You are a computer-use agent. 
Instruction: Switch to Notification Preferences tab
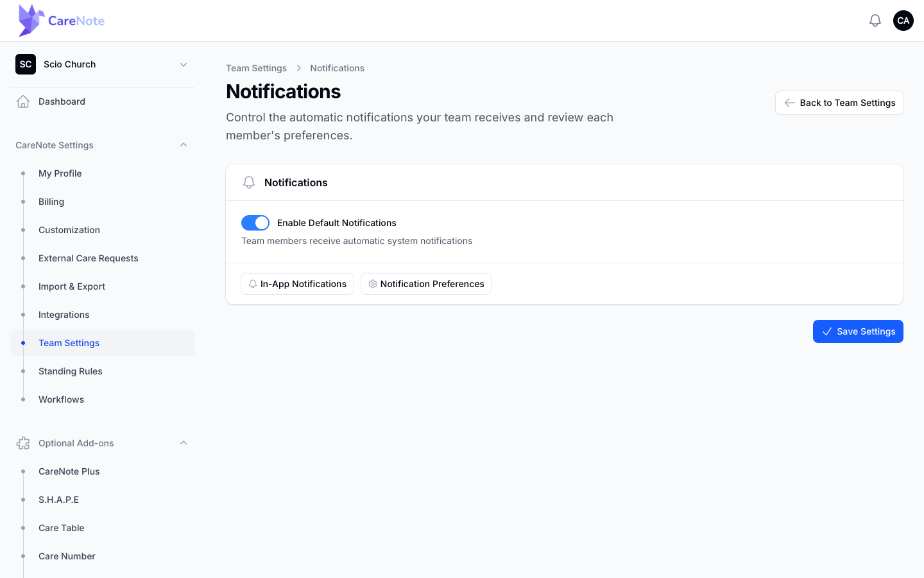(426, 284)
